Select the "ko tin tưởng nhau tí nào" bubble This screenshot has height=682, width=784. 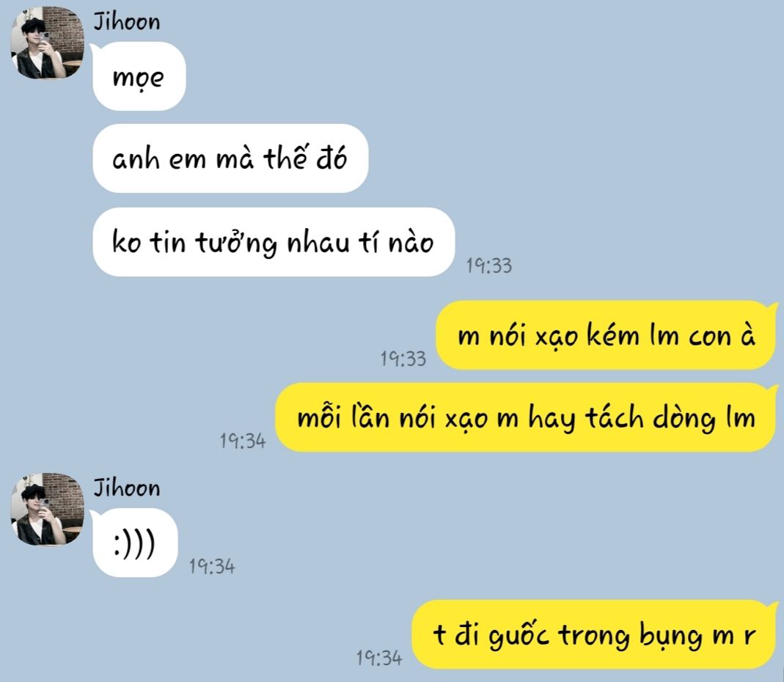pyautogui.click(x=274, y=242)
